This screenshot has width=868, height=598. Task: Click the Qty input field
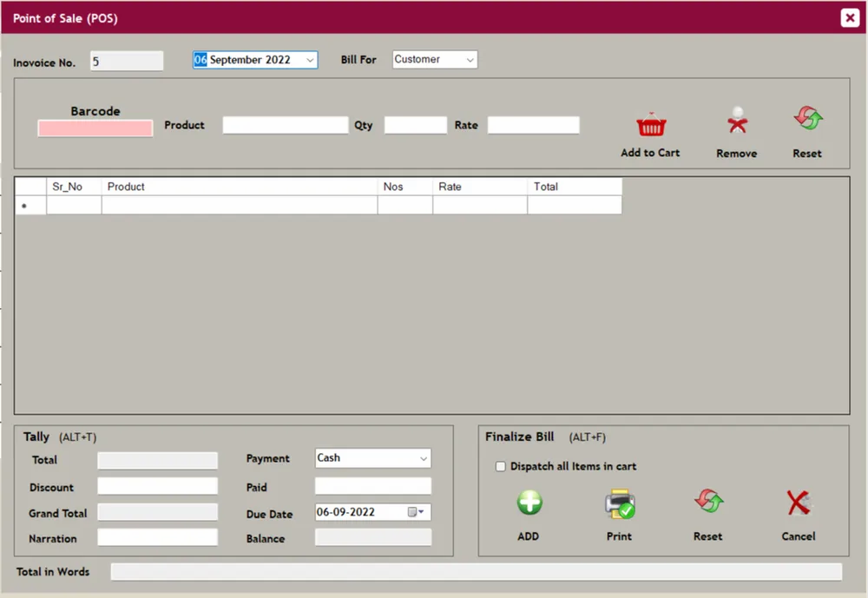pyautogui.click(x=416, y=125)
